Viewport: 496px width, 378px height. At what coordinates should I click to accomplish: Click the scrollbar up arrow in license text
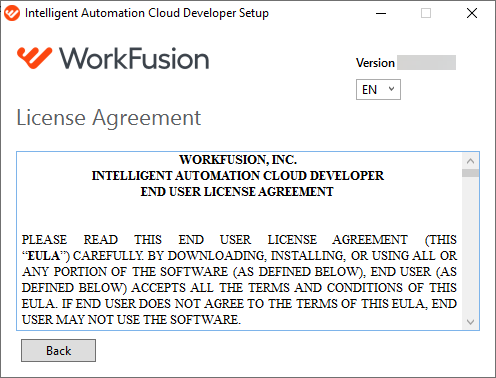(x=471, y=161)
